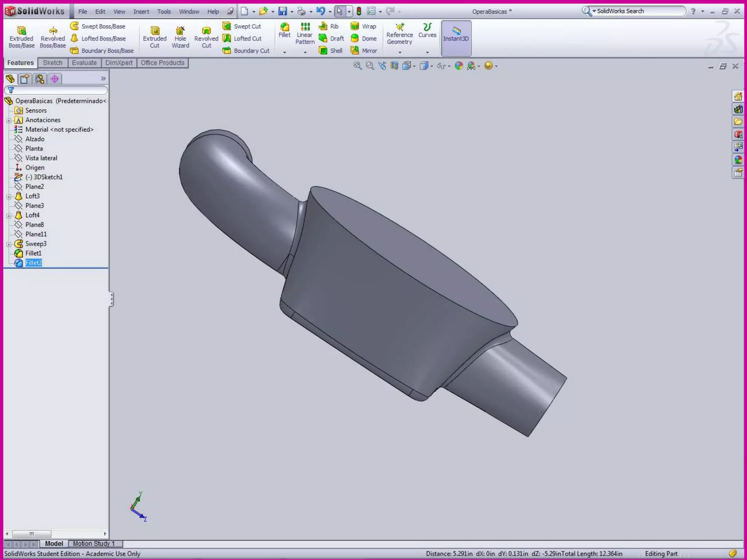Switch to the Evaluate tab
This screenshot has width=747, height=560.
tap(84, 63)
